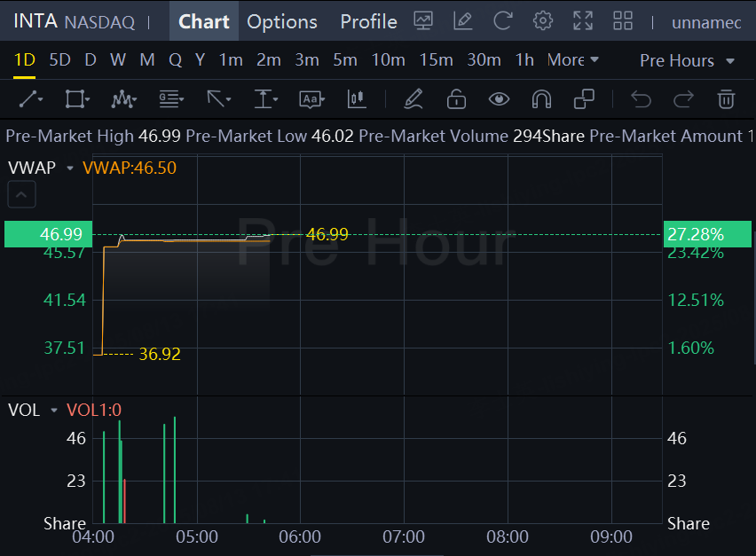Open the text label tool
Image resolution: width=756 pixels, height=556 pixels.
pos(312,99)
